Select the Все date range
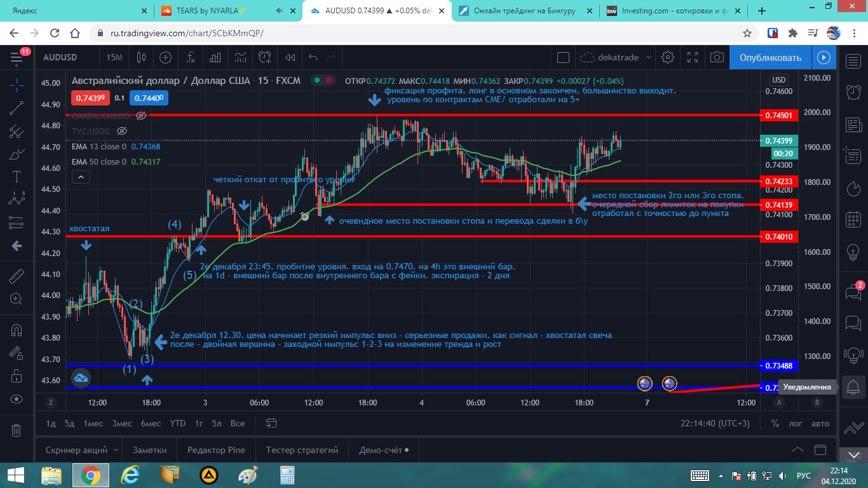This screenshot has height=488, width=868. click(237, 423)
